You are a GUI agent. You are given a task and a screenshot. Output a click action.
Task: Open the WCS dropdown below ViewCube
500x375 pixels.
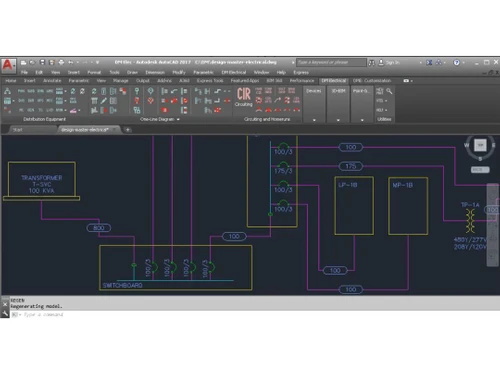480,170
